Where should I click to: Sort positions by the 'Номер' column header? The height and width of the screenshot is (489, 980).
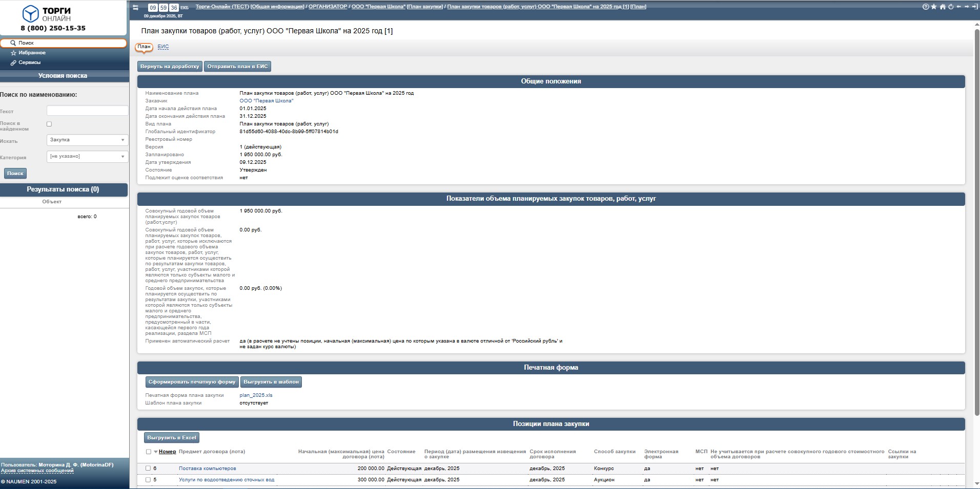pos(167,452)
